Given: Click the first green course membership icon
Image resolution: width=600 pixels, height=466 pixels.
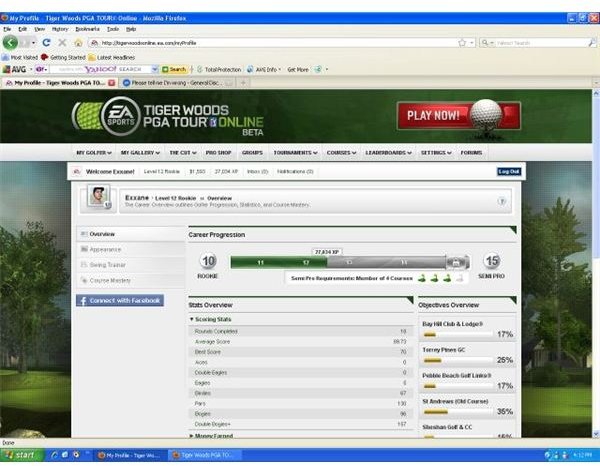Looking at the screenshot, I should pos(422,278).
